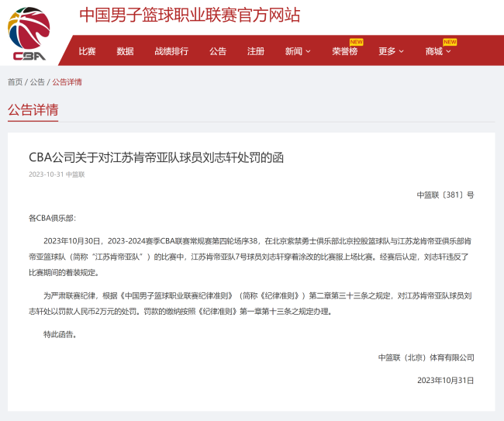Open the 荣誉榜 page
The height and width of the screenshot is (421, 504).
[x=344, y=51]
